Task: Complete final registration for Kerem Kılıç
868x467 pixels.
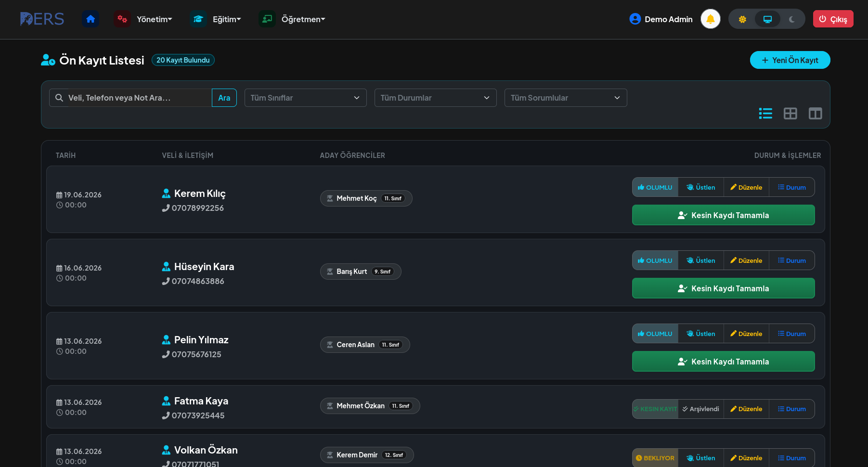Action: click(724, 215)
